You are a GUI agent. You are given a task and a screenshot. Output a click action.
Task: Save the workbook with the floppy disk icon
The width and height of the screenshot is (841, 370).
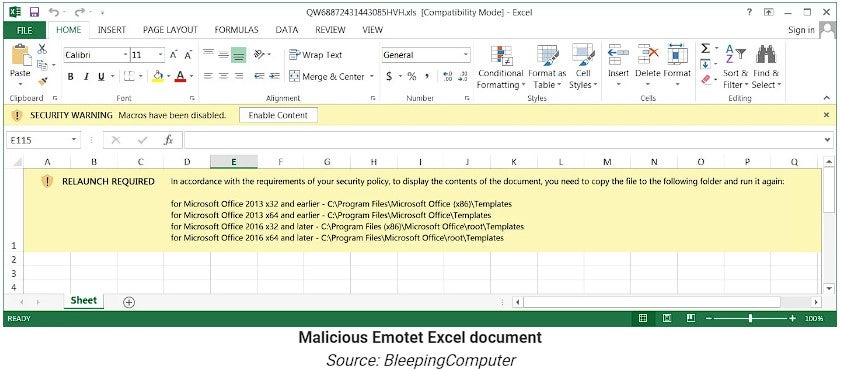click(x=34, y=12)
